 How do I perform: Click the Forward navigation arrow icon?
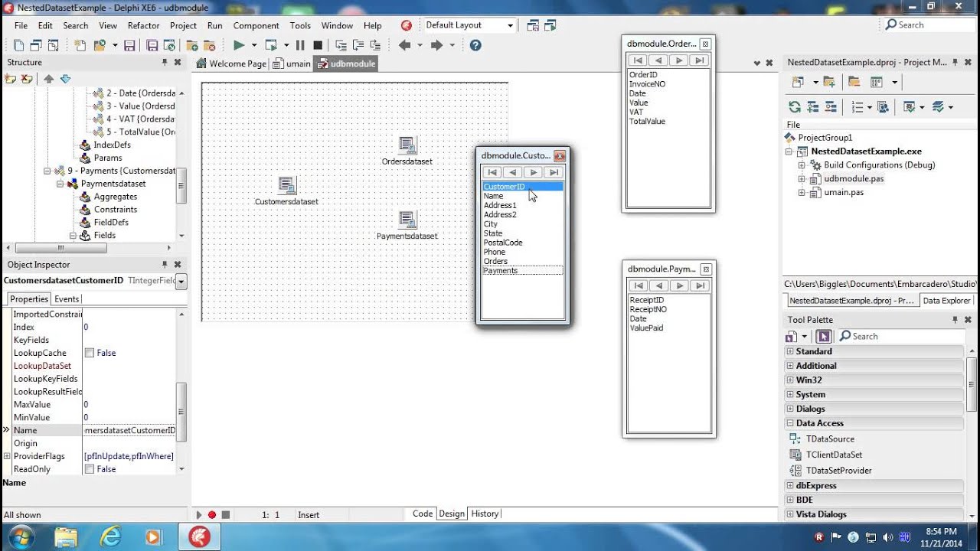point(436,45)
